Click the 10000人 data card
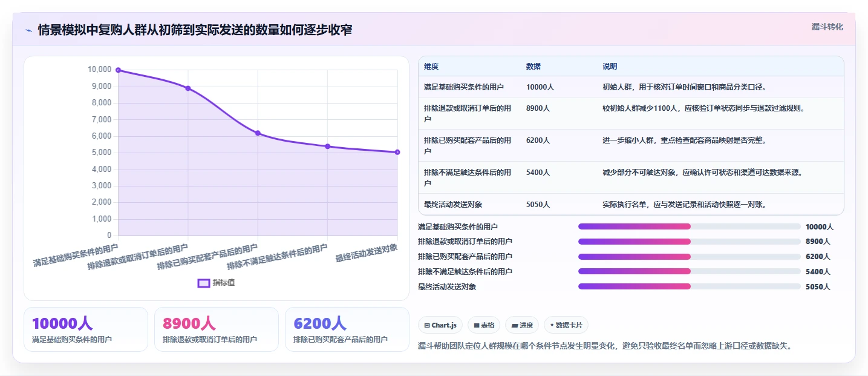Viewport: 868px width, 376px height. coord(86,329)
